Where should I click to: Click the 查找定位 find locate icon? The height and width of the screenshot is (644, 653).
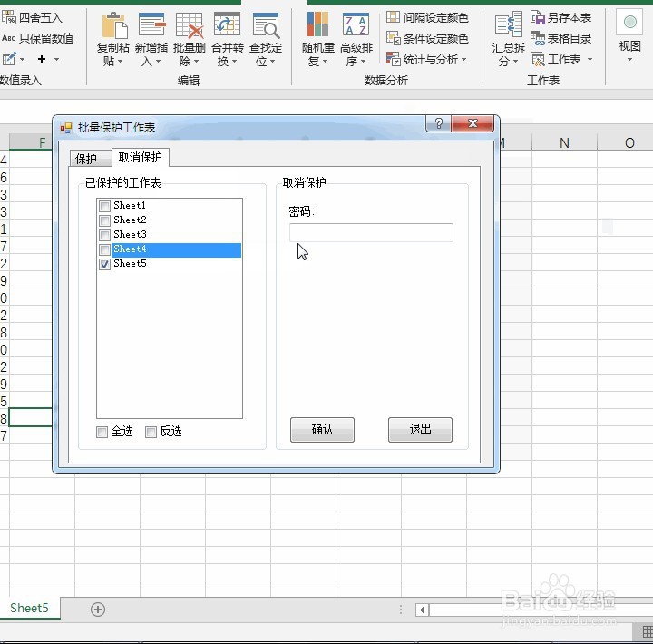click(265, 25)
